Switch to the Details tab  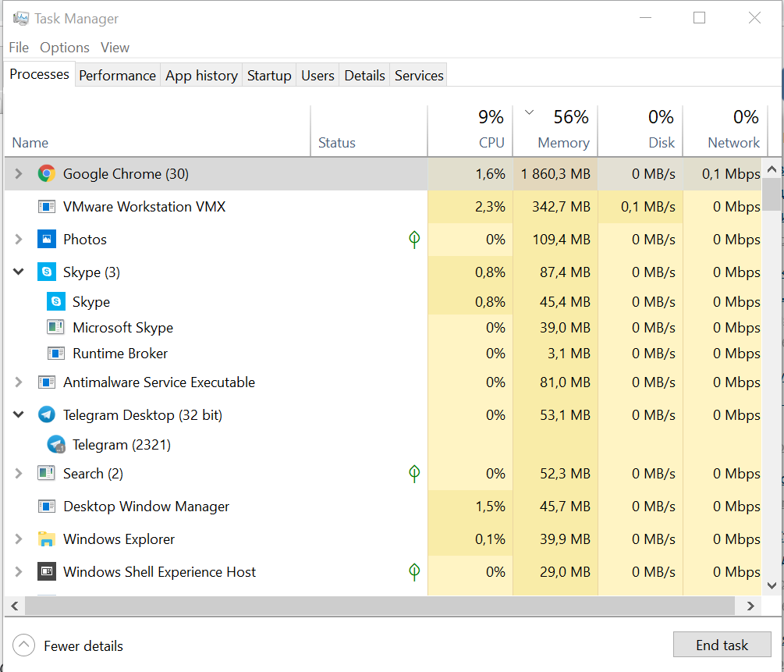pos(364,75)
